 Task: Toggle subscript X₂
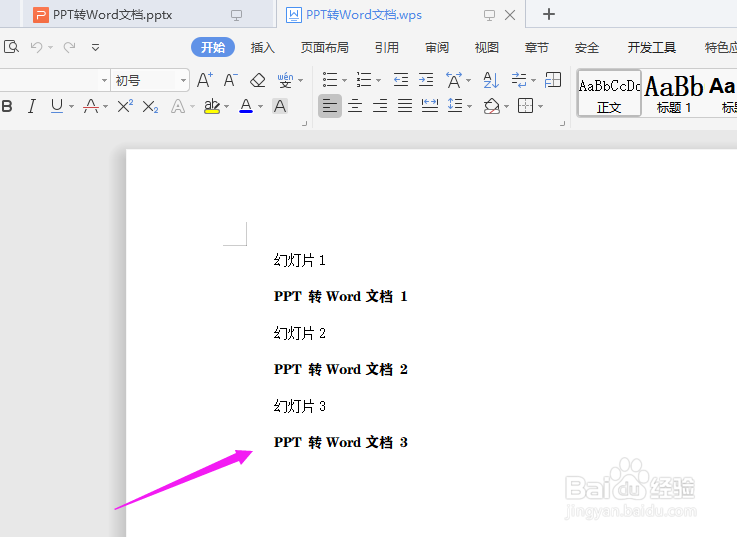150,107
